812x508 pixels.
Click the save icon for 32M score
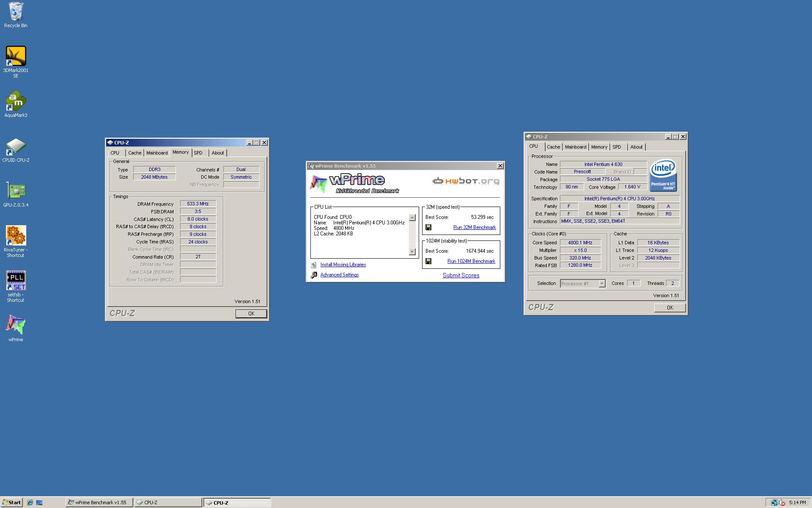click(x=428, y=227)
